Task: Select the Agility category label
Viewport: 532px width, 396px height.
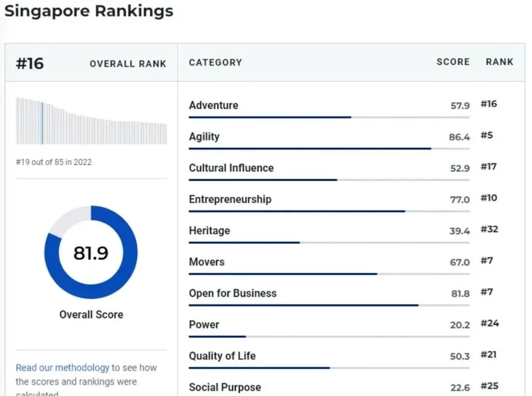Action: 204,136
